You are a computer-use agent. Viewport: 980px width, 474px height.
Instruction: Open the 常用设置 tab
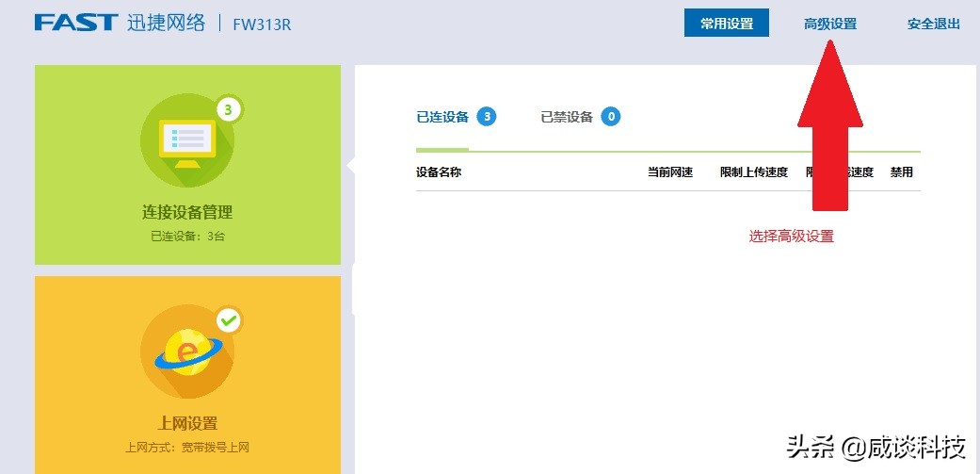[x=726, y=24]
